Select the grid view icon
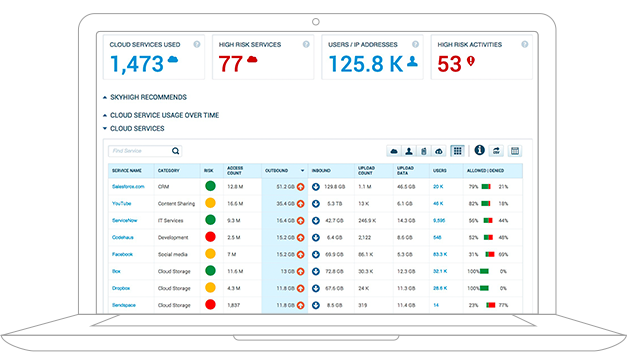Screen dimensions: 627x361 (457, 151)
